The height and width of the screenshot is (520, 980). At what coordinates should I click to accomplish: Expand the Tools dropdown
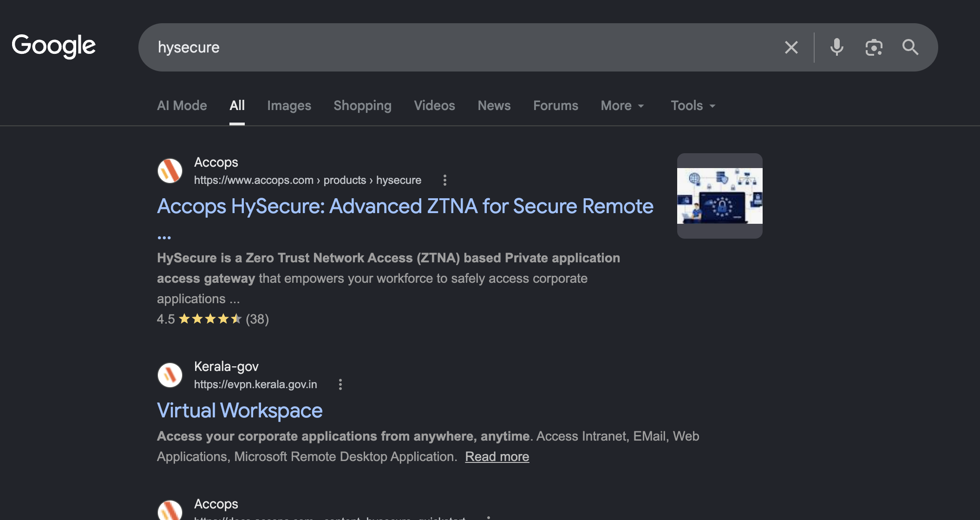coord(693,105)
